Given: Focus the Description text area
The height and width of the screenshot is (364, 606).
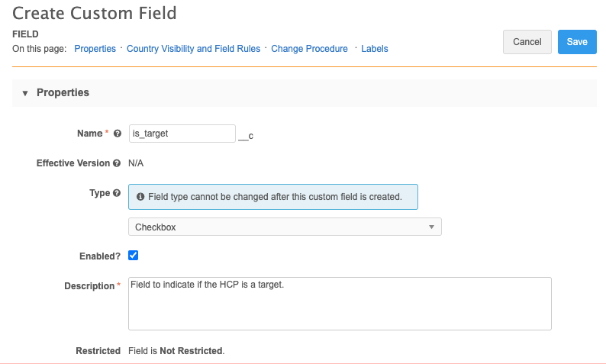Looking at the screenshot, I should tap(340, 303).
